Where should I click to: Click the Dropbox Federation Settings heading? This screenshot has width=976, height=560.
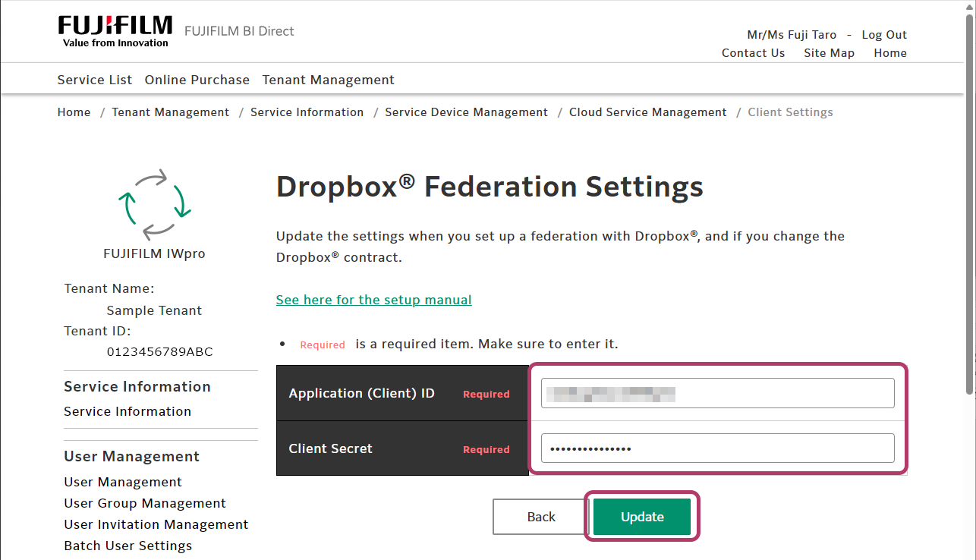[490, 186]
